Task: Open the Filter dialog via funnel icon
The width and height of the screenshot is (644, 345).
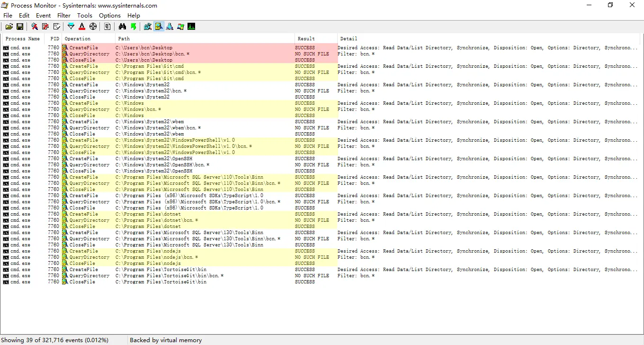Action: point(71,27)
